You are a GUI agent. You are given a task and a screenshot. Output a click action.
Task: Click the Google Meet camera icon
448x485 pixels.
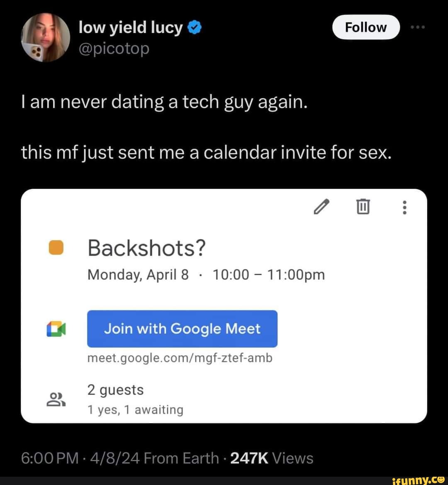56,329
